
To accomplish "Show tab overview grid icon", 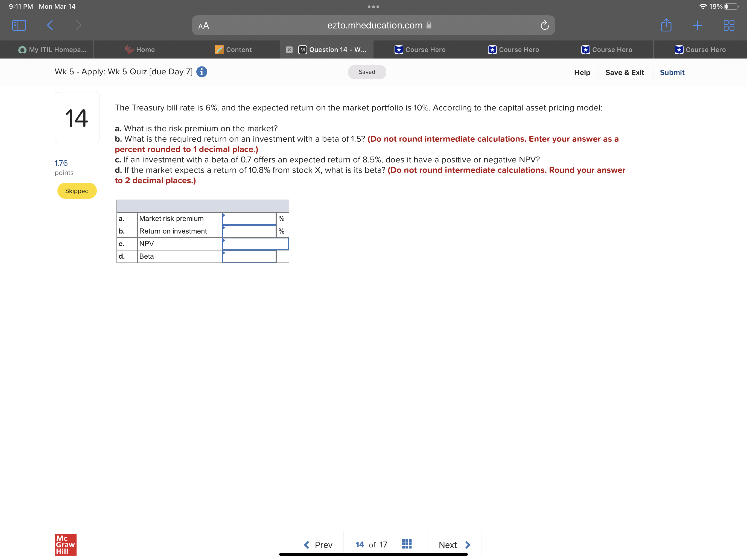I will click(x=729, y=25).
